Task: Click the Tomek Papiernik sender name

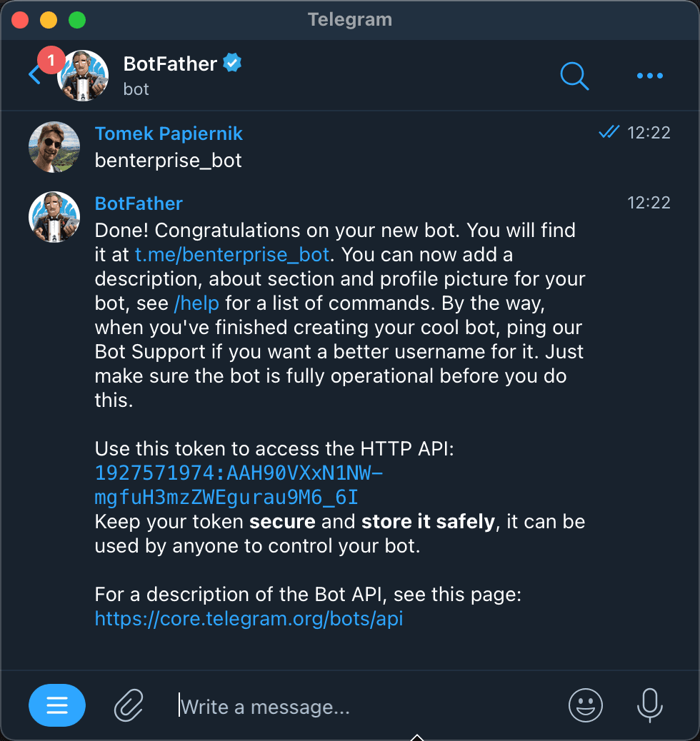Action: (169, 133)
